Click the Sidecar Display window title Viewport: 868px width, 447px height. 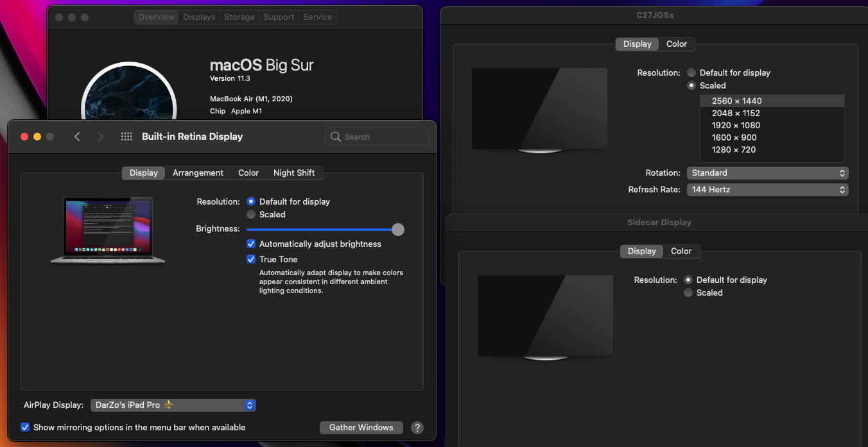coord(659,223)
